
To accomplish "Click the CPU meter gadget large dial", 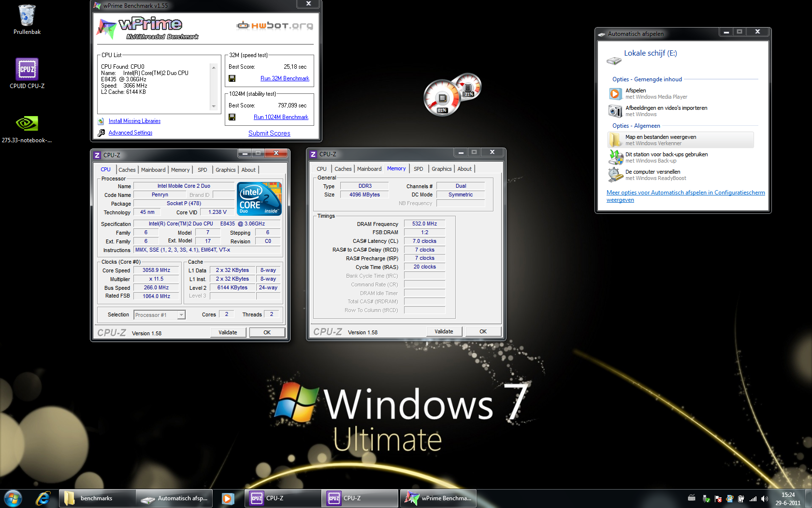I will (x=442, y=98).
